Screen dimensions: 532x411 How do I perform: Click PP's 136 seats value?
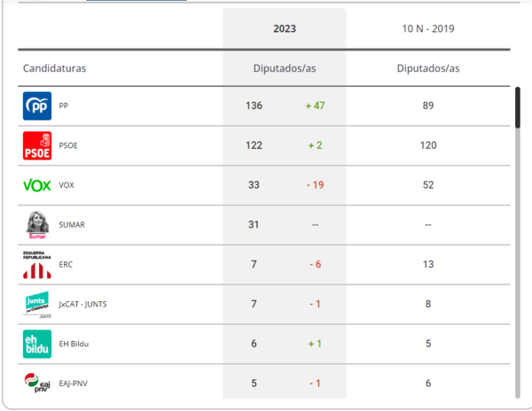(x=254, y=106)
